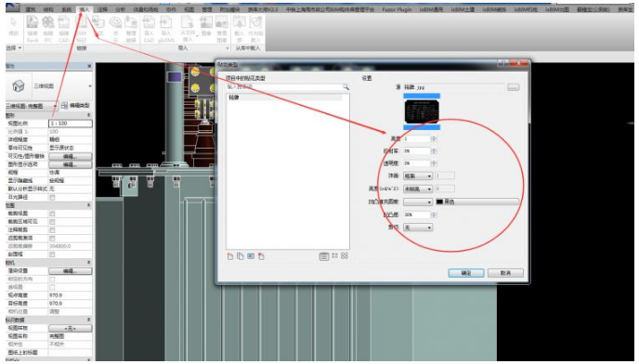Click the 凹凸度 spinner arrows
The width and height of the screenshot is (639, 364).
point(434,214)
